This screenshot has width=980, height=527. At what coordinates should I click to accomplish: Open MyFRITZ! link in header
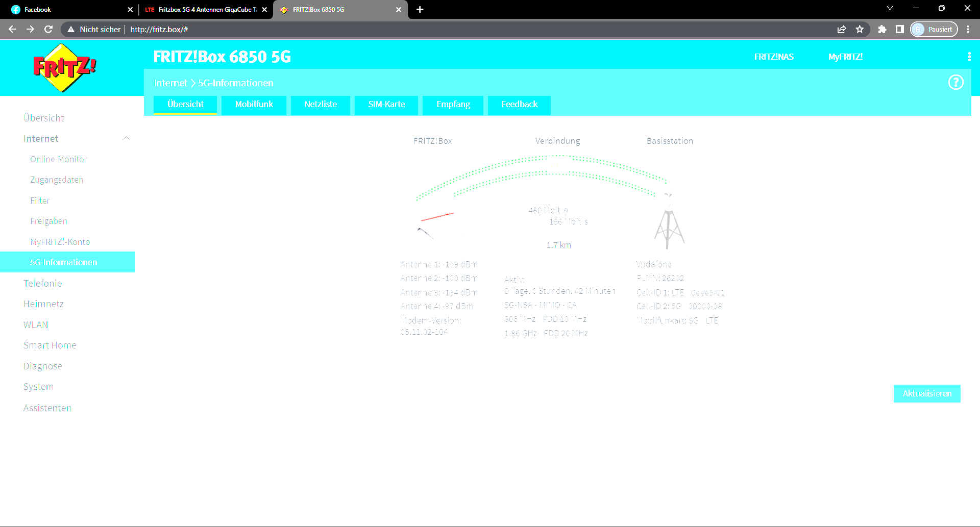[845, 57]
